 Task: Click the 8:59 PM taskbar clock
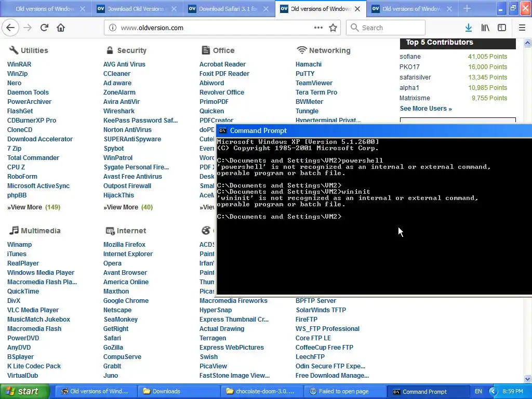pos(513,391)
